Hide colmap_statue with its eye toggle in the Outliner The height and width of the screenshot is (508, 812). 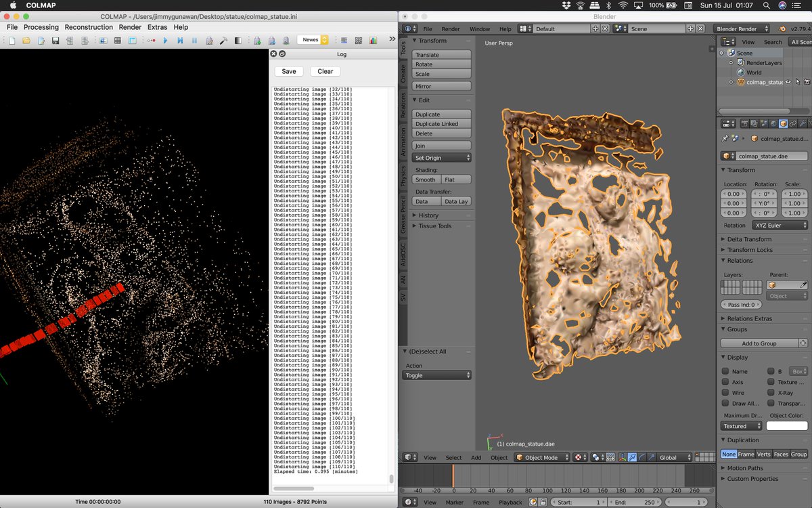788,81
